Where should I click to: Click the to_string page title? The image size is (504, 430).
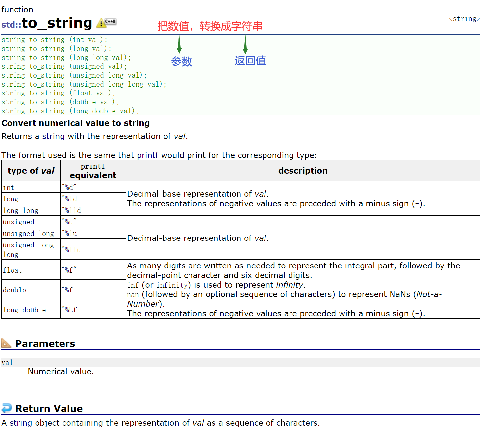[x=57, y=23]
